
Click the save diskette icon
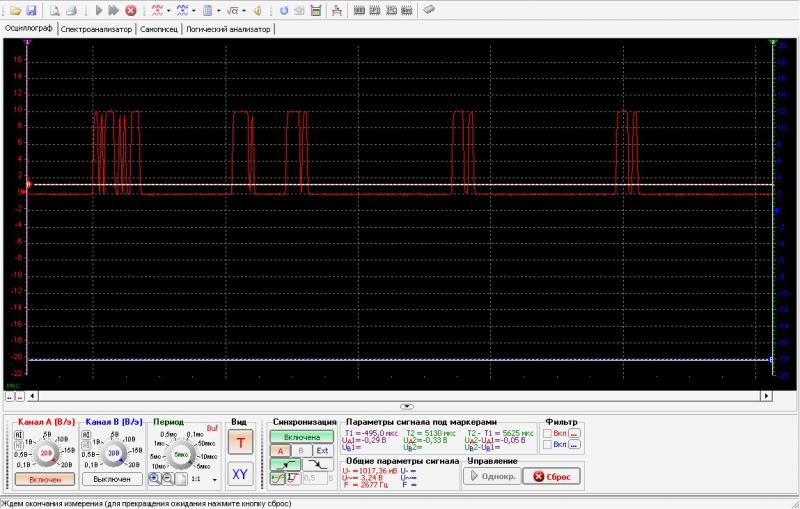pyautogui.click(x=31, y=10)
